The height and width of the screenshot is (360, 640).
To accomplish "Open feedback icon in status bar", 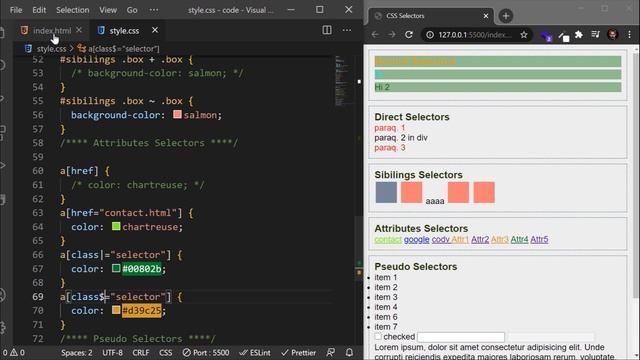I will [331, 352].
